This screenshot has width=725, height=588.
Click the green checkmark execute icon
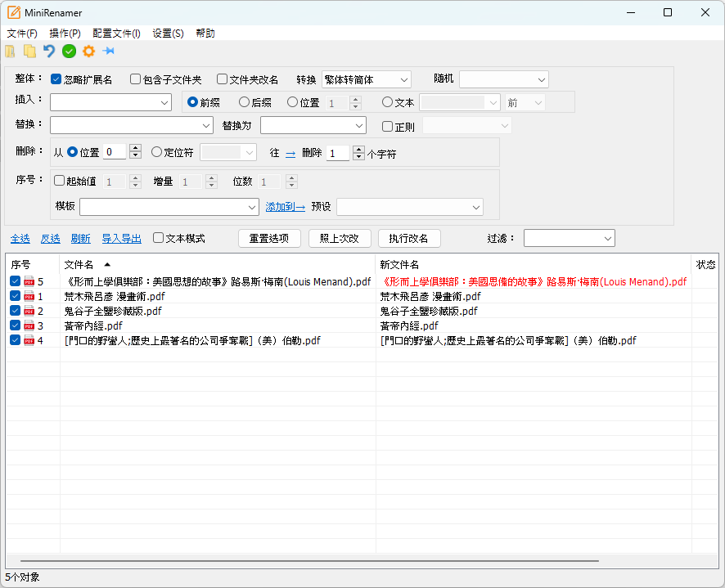point(69,52)
